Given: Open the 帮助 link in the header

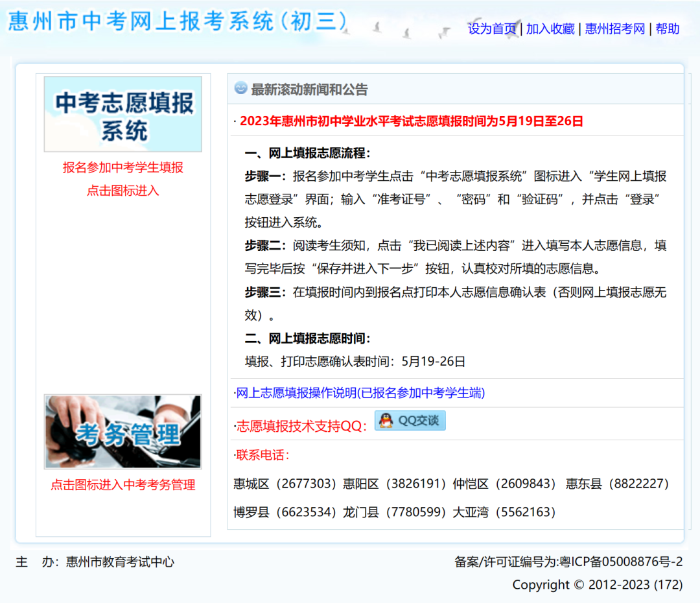Looking at the screenshot, I should click(668, 29).
